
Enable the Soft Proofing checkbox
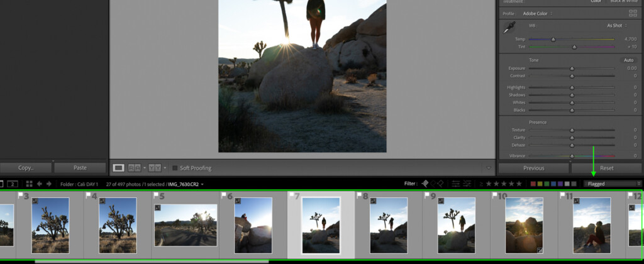[175, 168]
